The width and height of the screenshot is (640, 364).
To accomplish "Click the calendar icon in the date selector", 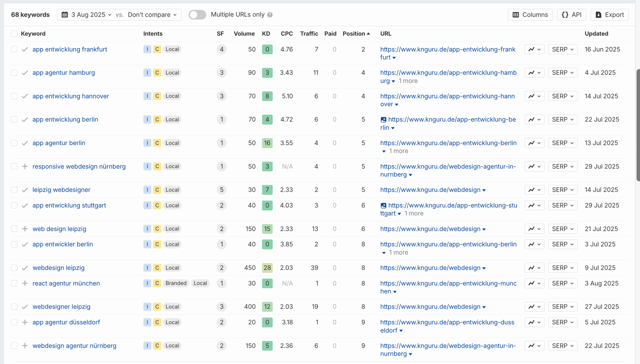I will tap(65, 14).
